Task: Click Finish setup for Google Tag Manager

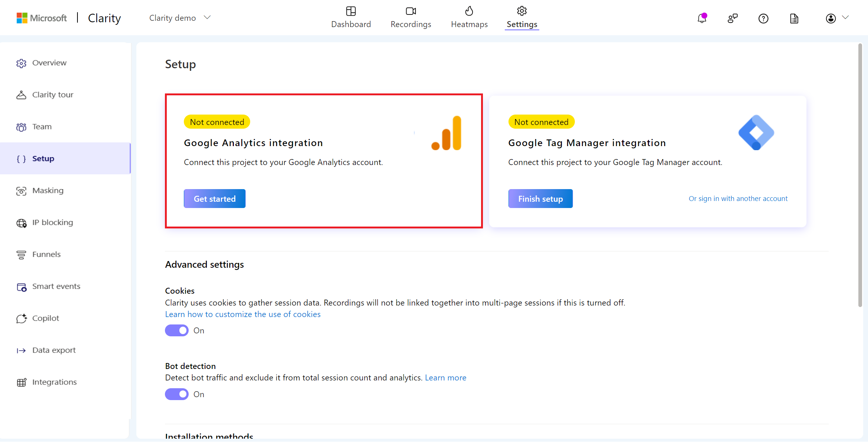Action: click(x=540, y=198)
